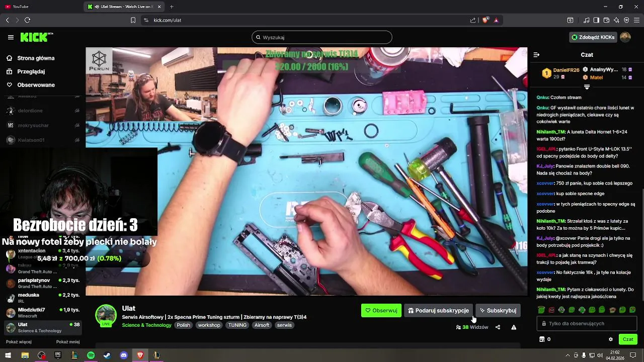Open the Brave Wallet icon
This screenshot has width=644, height=362.
(606, 20)
